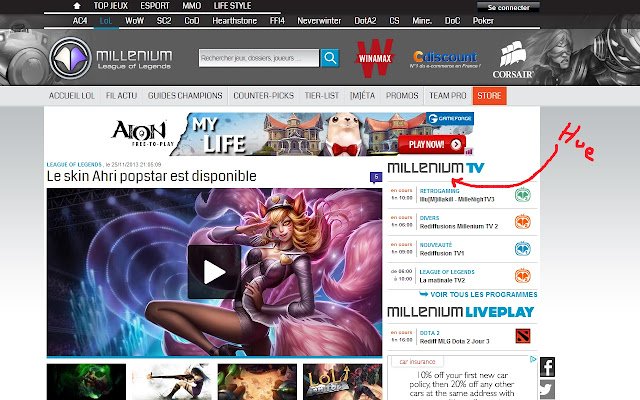Select the CS game tab
This screenshot has height=400, width=640.
[x=394, y=21]
